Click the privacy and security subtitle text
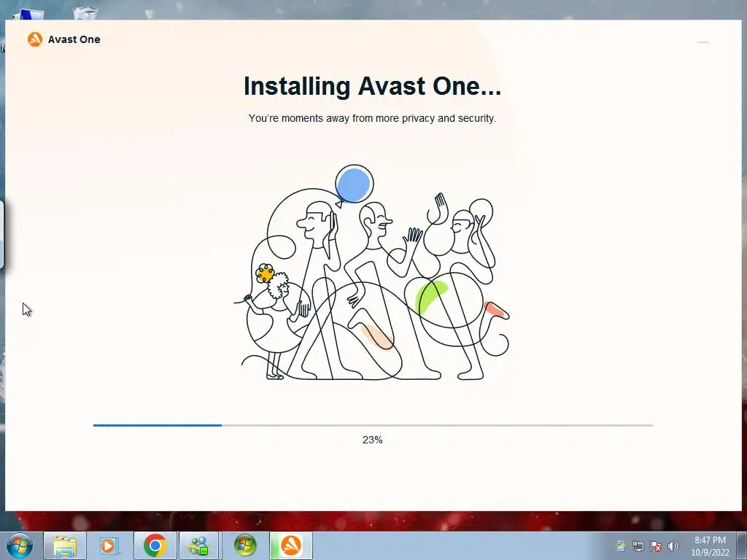 (x=372, y=118)
